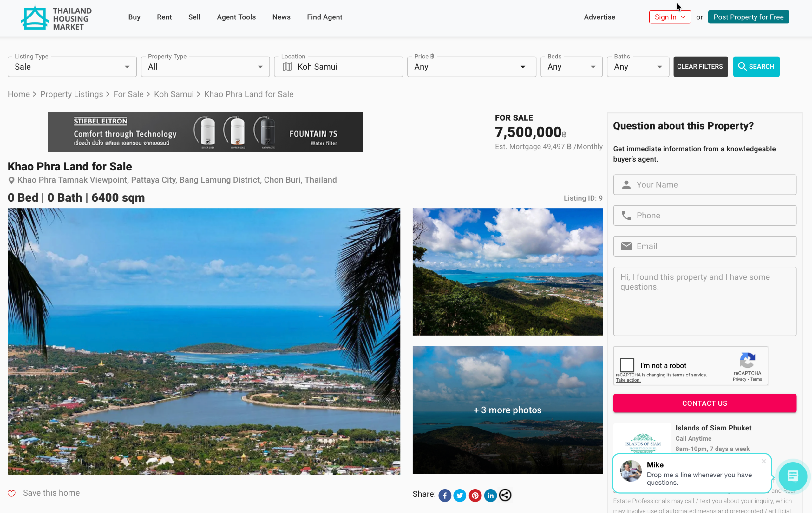812x513 pixels.
Task: Open the Agent Tools menu
Action: 236,17
